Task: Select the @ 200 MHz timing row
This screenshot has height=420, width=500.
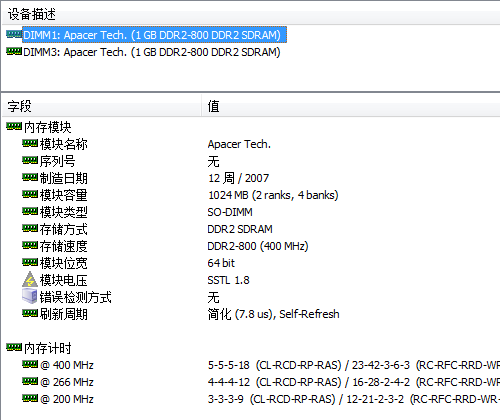Action: 67,399
